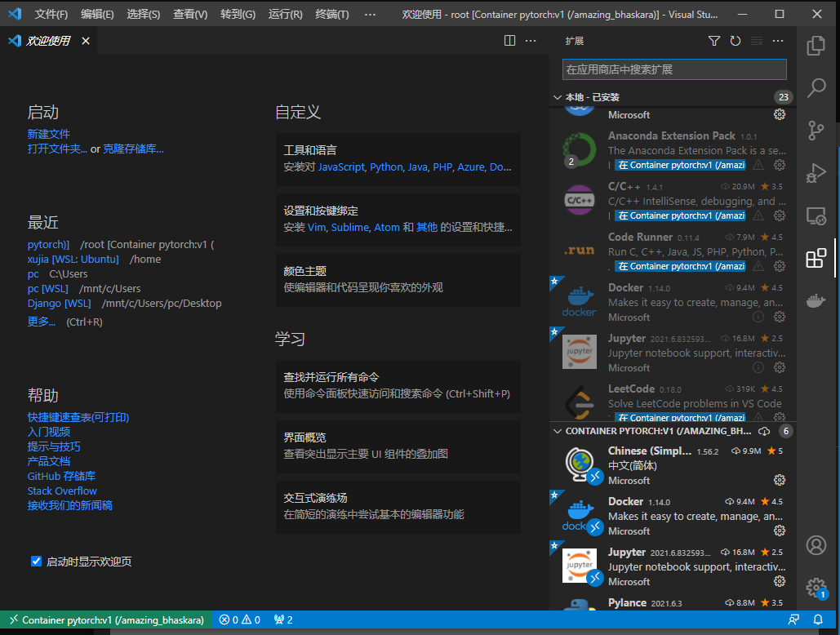This screenshot has height=635, width=840.
Task: Select the LeetCode extension entry
Action: [x=673, y=402]
